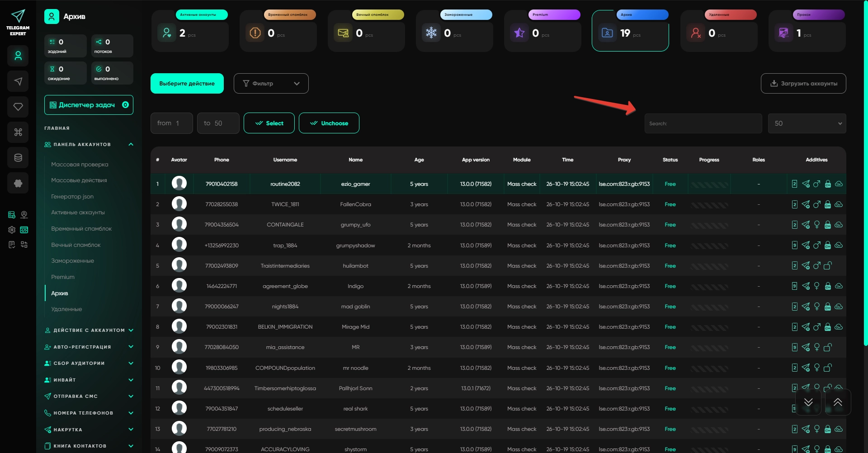Click the lock icon in TWICE_1811 row

coord(828,204)
